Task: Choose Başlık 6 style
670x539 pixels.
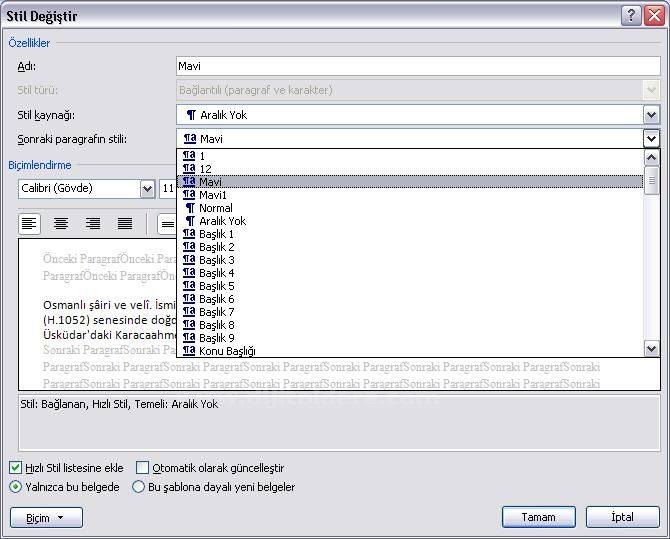Action: (410, 299)
